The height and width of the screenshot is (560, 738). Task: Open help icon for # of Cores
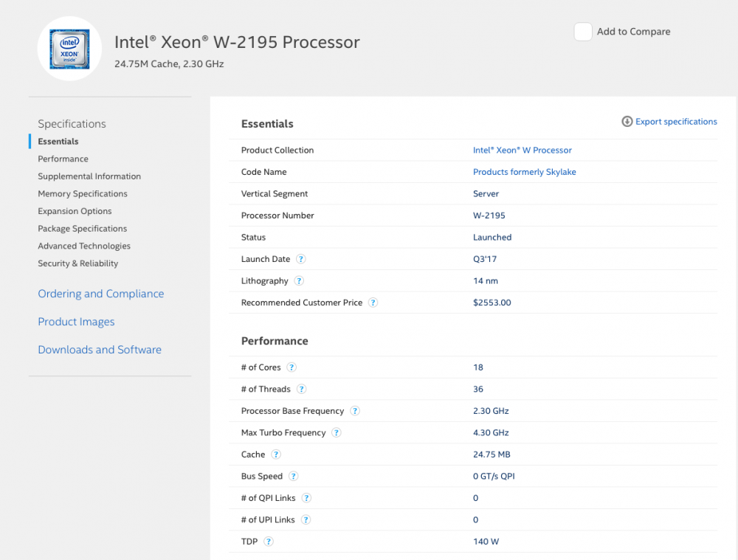pyautogui.click(x=292, y=367)
